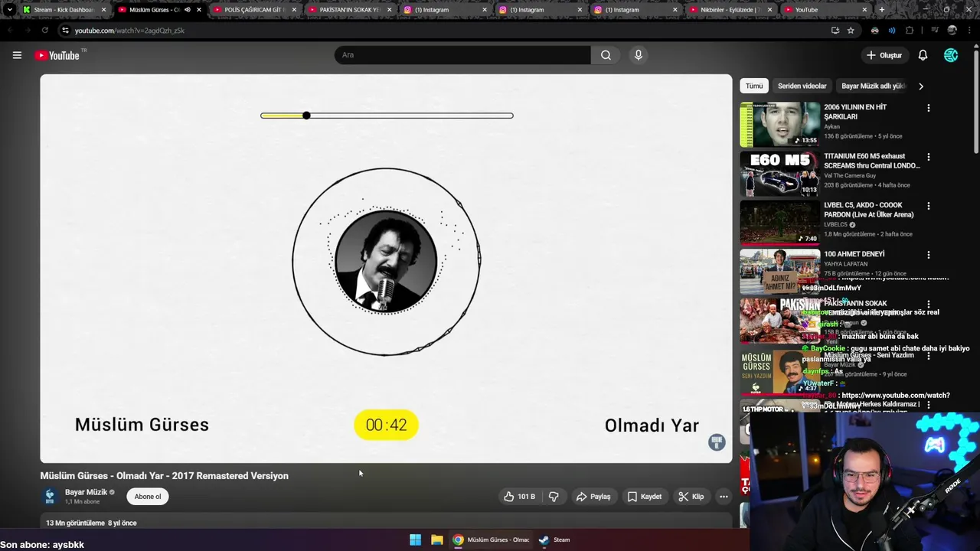Open the E60 M5 video thumbnail
The width and height of the screenshot is (980, 551).
tap(780, 173)
